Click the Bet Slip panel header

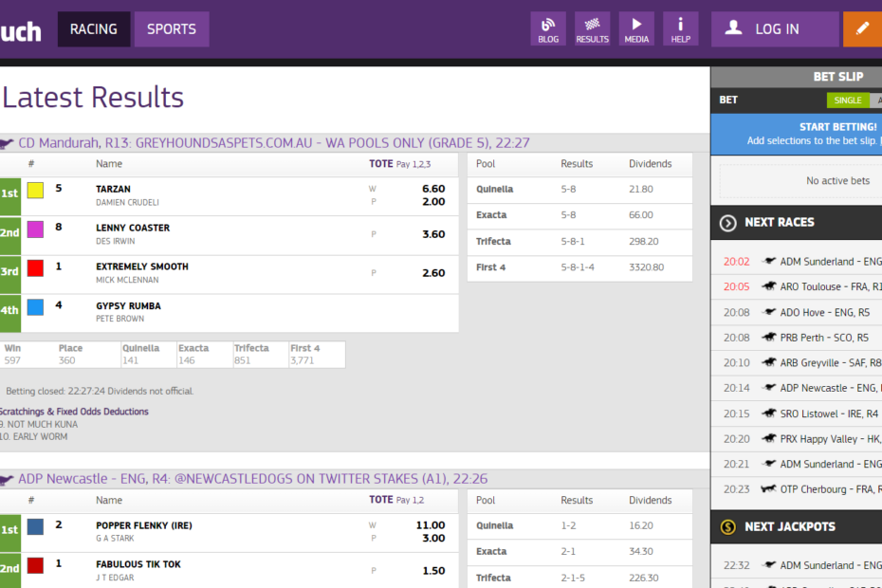coord(797,77)
